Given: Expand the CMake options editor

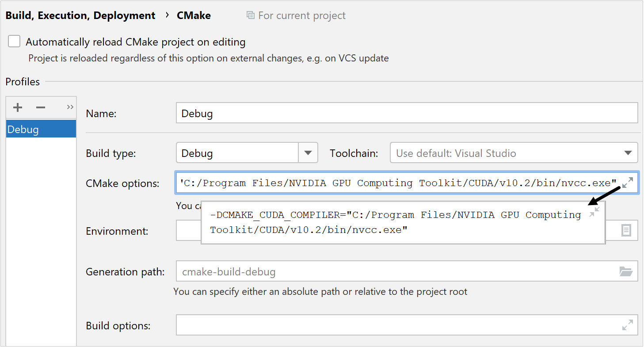Looking at the screenshot, I should [x=628, y=182].
